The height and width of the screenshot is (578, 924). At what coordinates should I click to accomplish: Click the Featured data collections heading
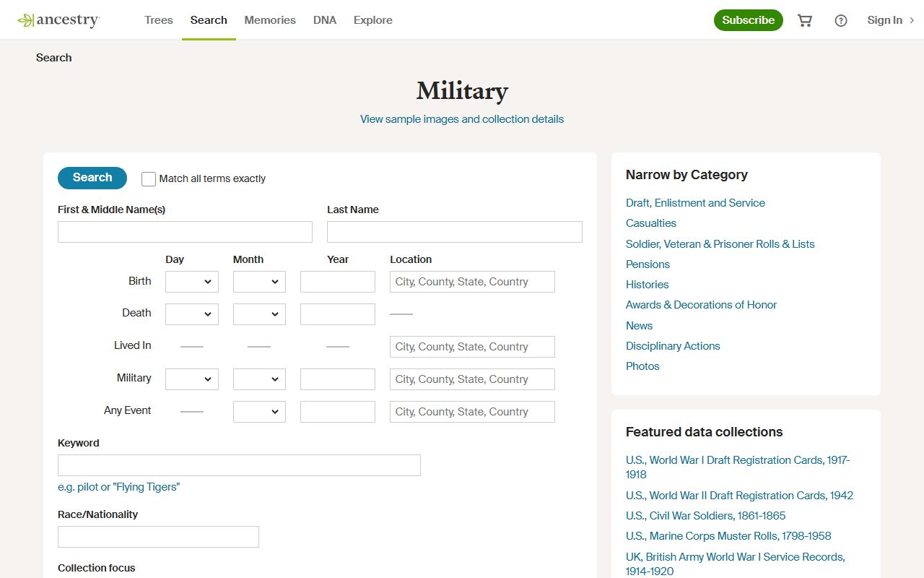coord(704,432)
